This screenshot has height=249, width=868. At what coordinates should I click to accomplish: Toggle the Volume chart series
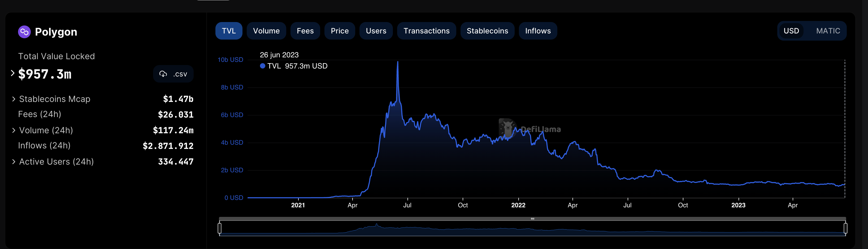point(266,31)
